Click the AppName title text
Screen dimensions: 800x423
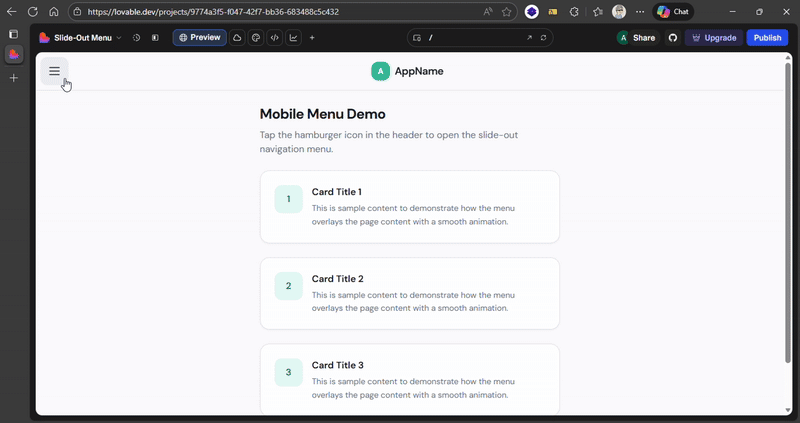coord(419,71)
